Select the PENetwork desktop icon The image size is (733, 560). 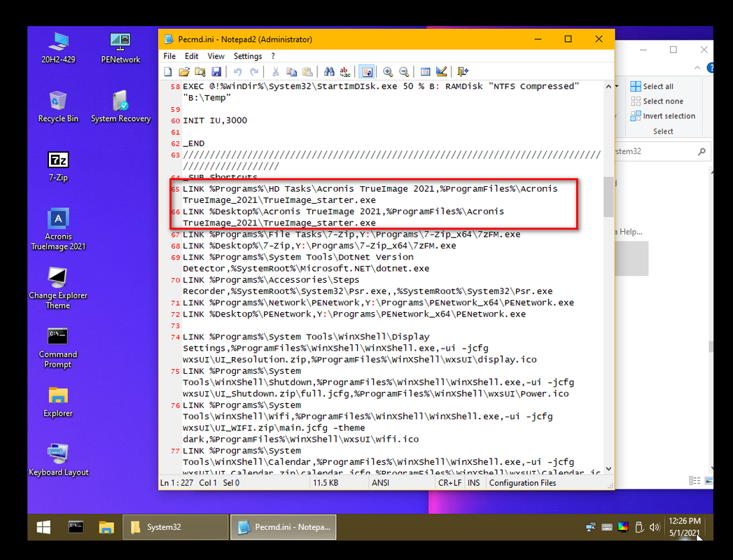pos(120,48)
